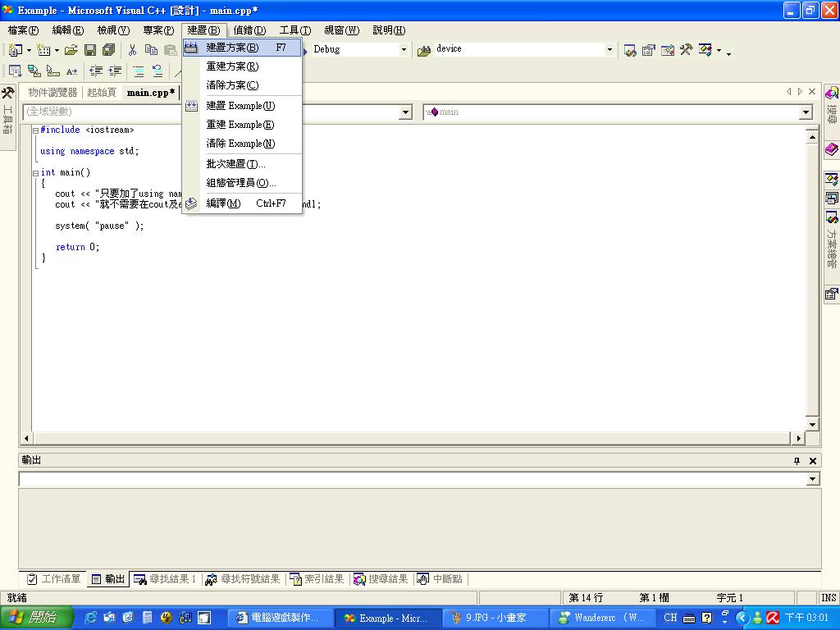Click the Display Parameter Info icon
840x630 pixels.
[x=34, y=71]
